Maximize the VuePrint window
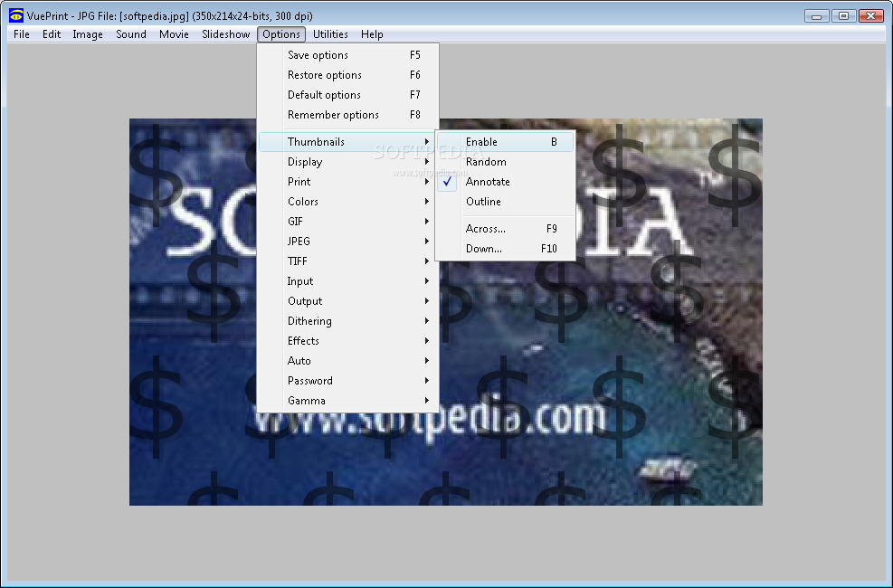This screenshot has height=588, width=893. (843, 16)
